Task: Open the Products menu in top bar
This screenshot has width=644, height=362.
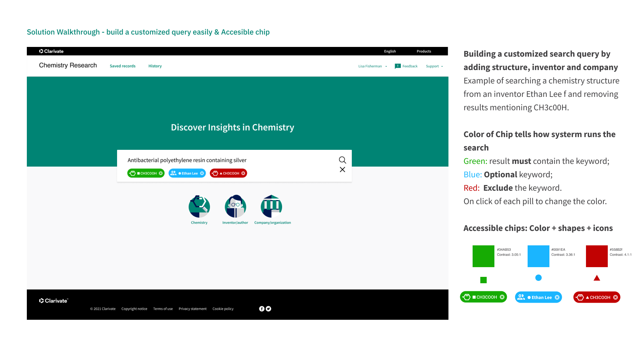Action: click(x=424, y=51)
